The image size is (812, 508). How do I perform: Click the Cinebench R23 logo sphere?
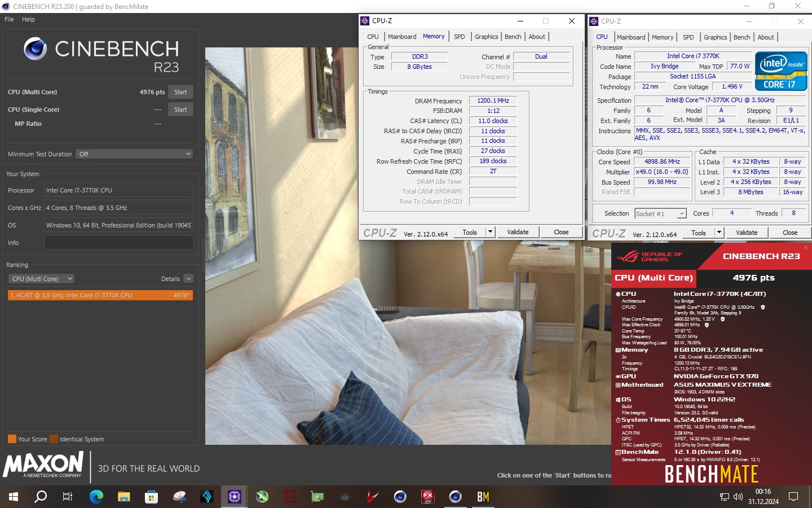[x=35, y=49]
